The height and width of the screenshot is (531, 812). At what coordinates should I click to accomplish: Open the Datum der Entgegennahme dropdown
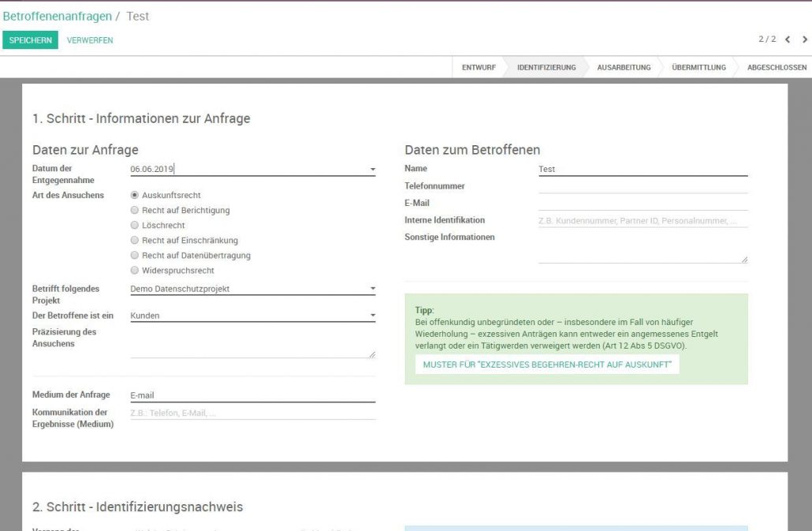tap(372, 169)
